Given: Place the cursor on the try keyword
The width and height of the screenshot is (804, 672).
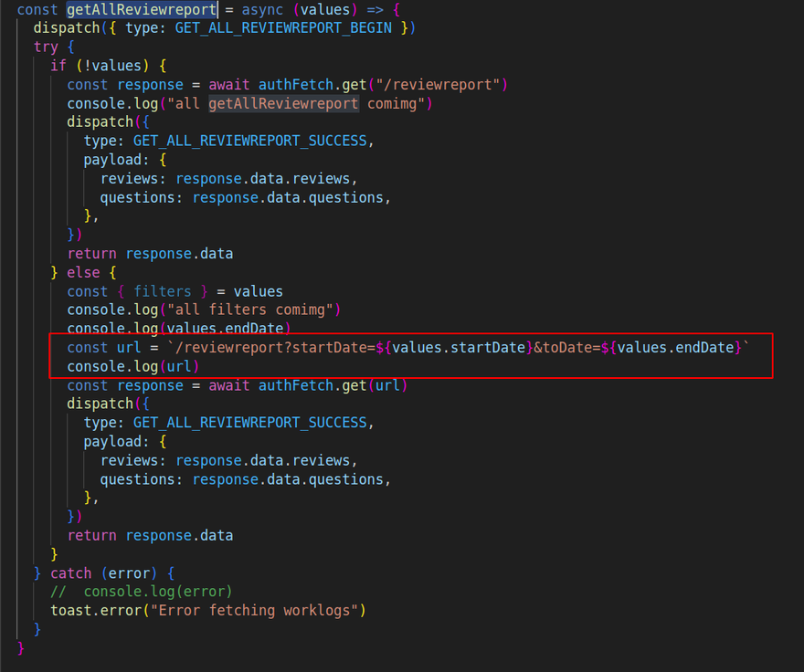Looking at the screenshot, I should tap(46, 47).
